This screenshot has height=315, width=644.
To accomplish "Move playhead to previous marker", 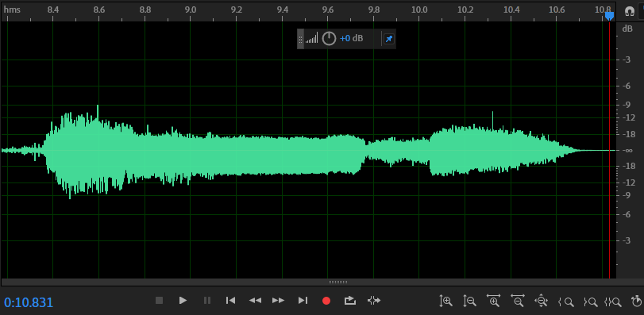I will click(231, 301).
